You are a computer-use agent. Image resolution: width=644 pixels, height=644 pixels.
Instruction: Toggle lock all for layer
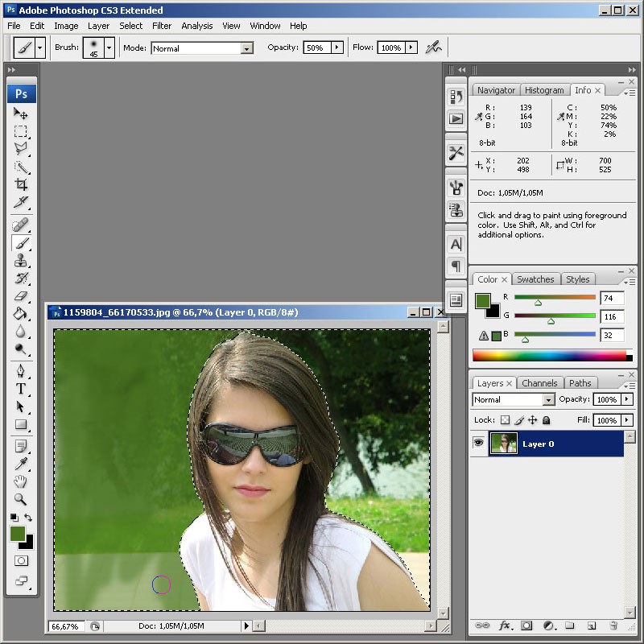547,420
